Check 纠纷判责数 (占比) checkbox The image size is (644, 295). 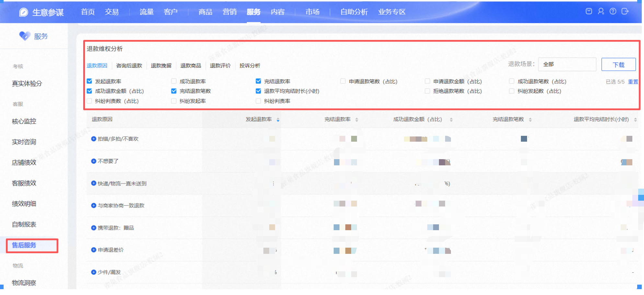click(x=89, y=101)
